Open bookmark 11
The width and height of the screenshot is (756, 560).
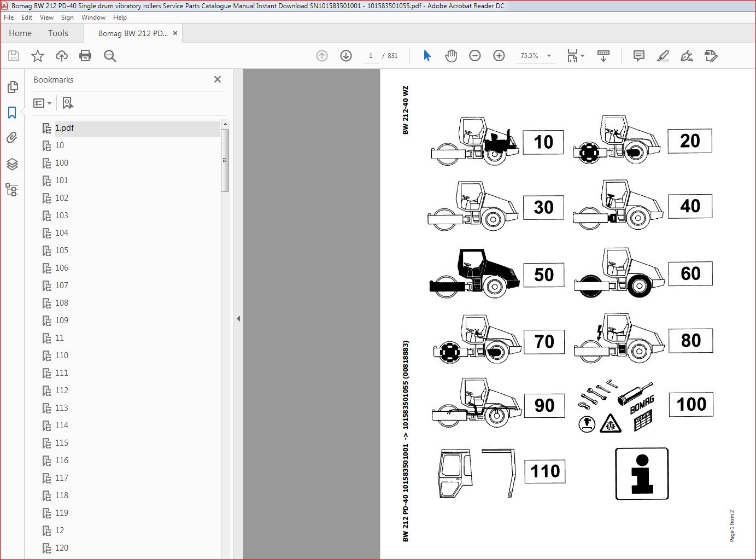pos(60,338)
